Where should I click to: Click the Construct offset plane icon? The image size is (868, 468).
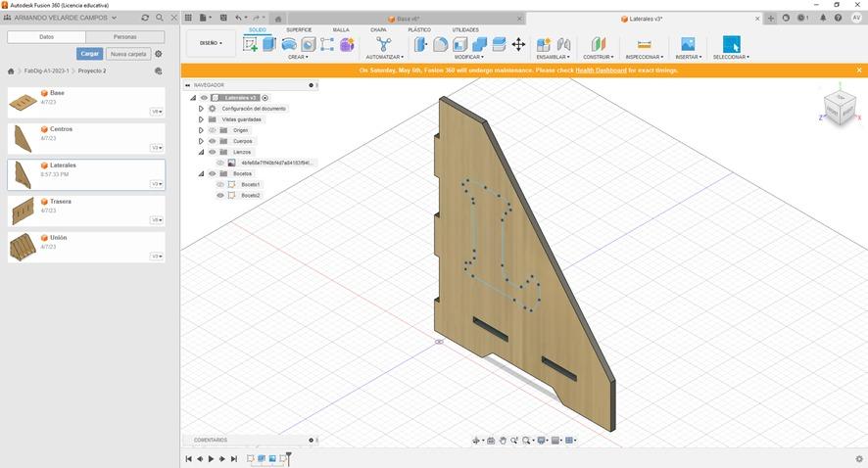tap(599, 44)
